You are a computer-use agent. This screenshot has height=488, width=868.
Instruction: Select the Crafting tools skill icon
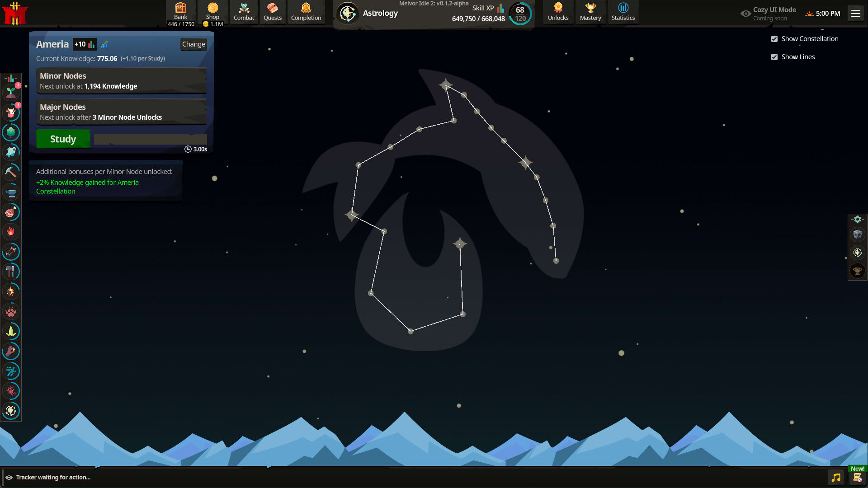tap(11, 272)
